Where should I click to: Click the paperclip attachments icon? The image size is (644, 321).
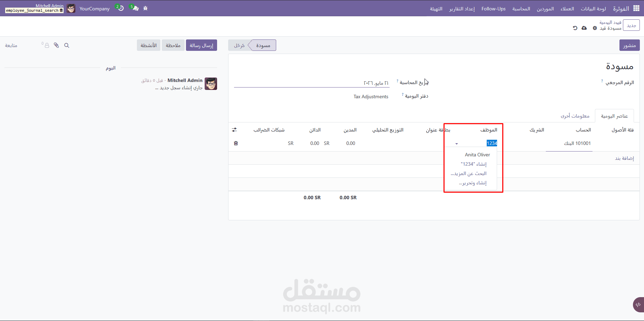[56, 45]
